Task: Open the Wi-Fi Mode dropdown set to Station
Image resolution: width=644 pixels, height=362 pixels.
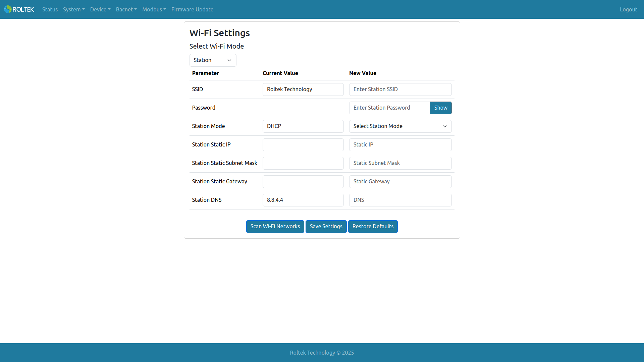Action: tap(213, 60)
